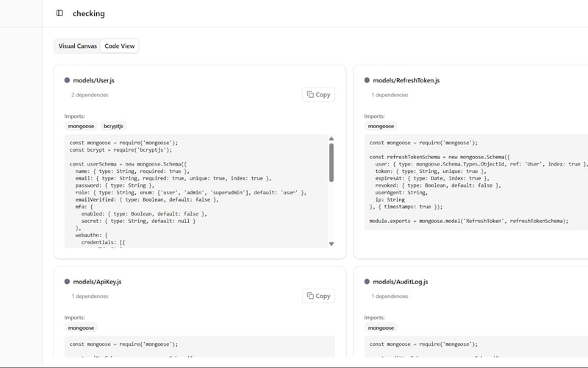The width and height of the screenshot is (588, 368).
Task: Select the Code View tab
Action: pos(119,46)
